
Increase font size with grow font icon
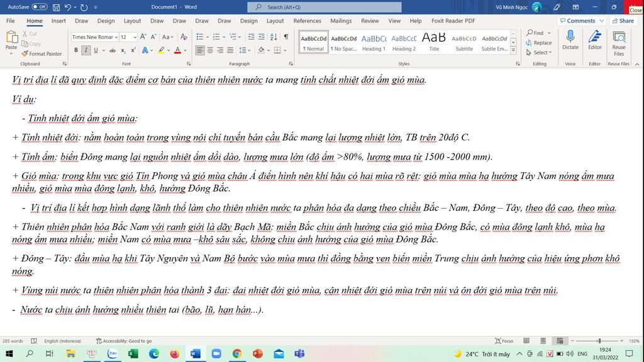coord(143,37)
